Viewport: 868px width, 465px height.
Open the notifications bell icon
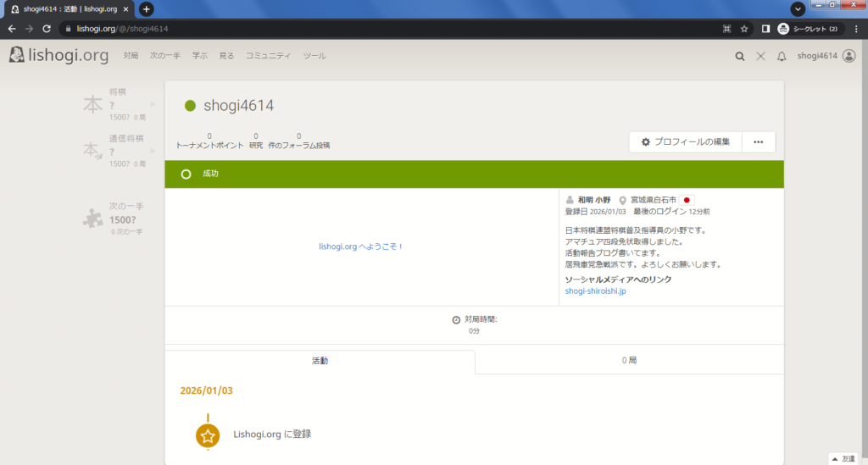click(x=782, y=56)
